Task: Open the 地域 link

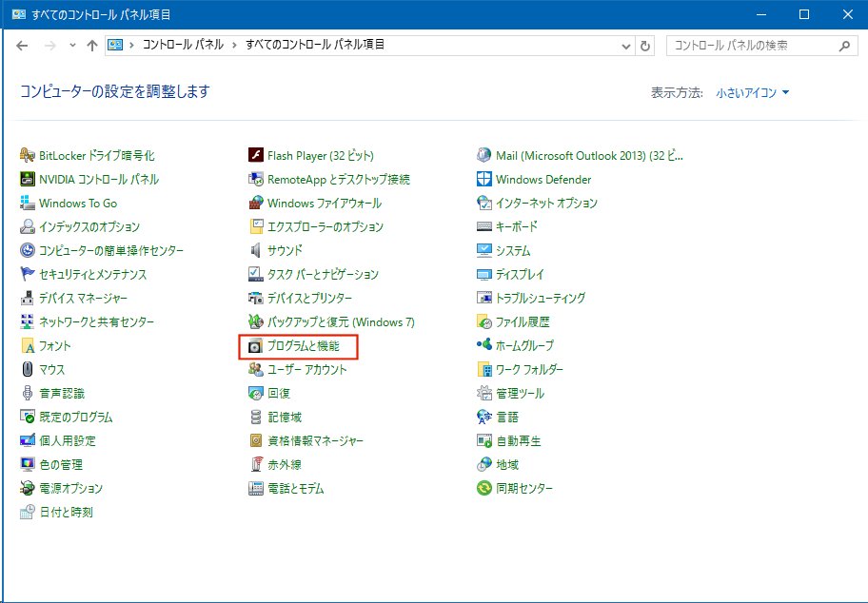Action: pyautogui.click(x=507, y=465)
